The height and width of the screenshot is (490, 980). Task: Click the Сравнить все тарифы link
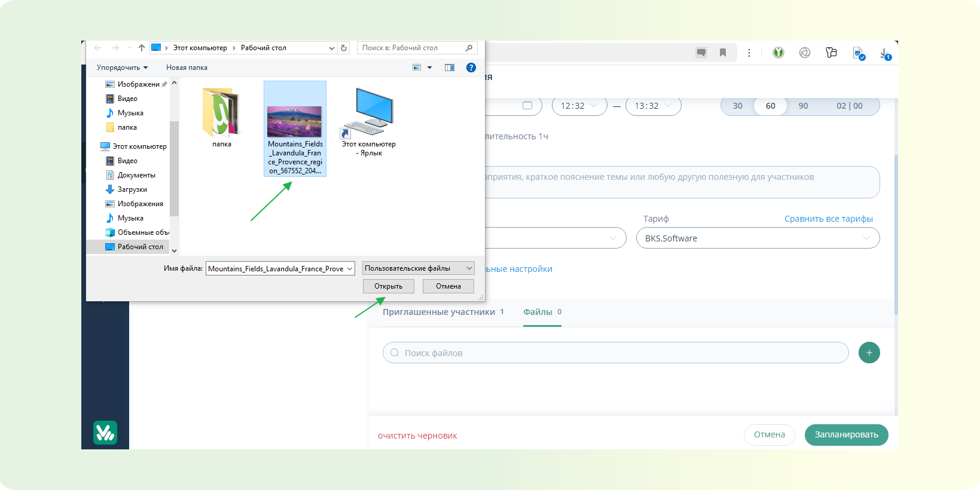click(x=828, y=219)
